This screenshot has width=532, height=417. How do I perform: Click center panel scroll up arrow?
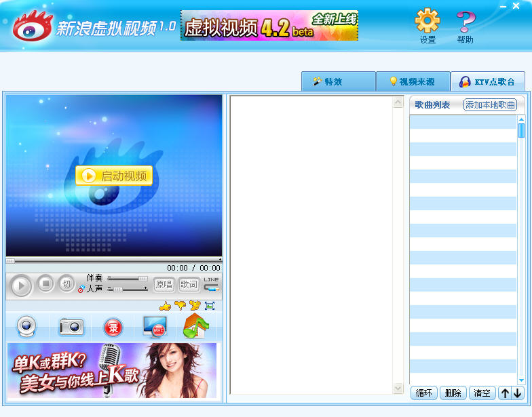[398, 102]
